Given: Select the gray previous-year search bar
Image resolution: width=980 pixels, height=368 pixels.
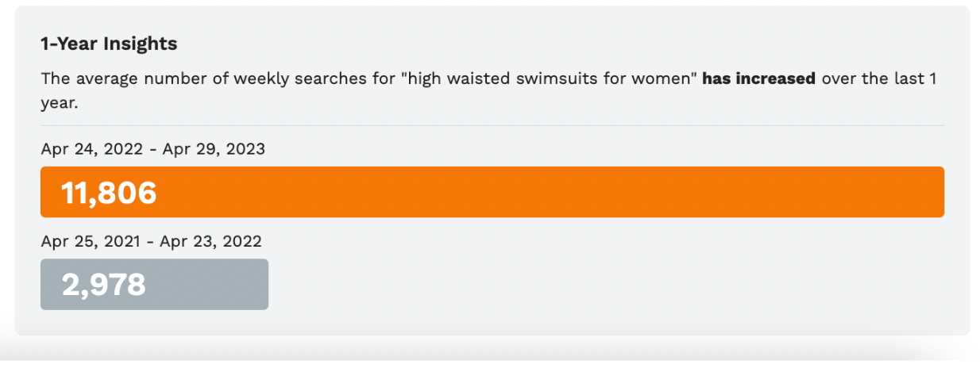Looking at the screenshot, I should 154,284.
